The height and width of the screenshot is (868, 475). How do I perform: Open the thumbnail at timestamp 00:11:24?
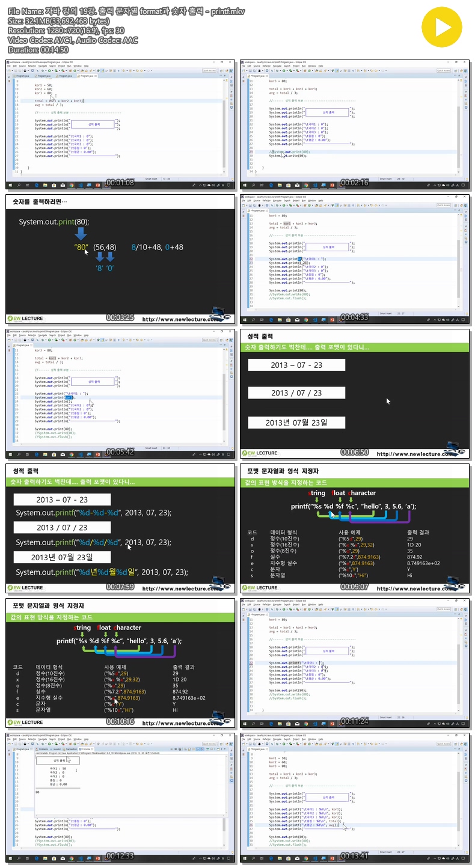[354, 663]
